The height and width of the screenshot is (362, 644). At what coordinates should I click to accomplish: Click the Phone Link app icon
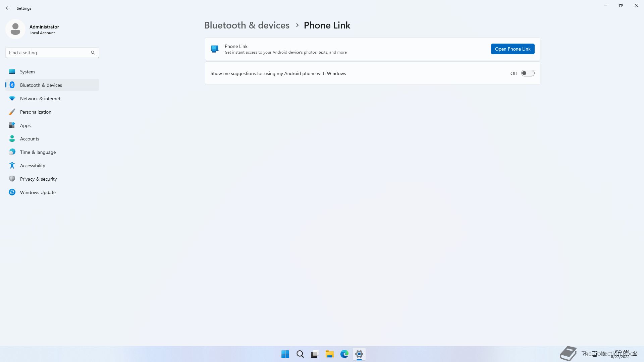(x=215, y=49)
